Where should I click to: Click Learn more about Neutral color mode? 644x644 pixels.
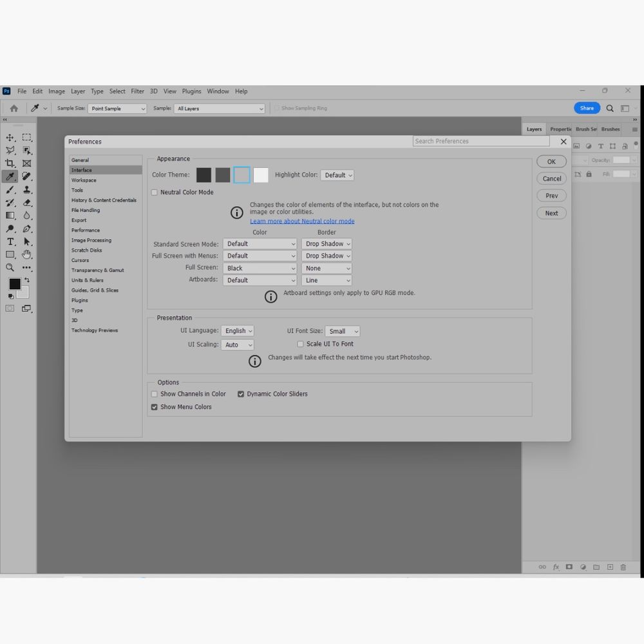coord(302,221)
